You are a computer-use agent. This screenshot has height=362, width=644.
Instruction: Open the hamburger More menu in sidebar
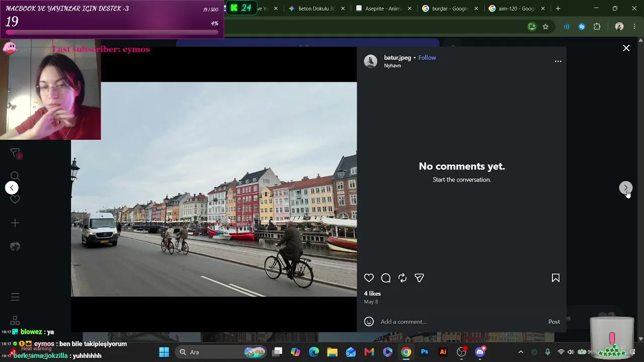tap(15, 297)
